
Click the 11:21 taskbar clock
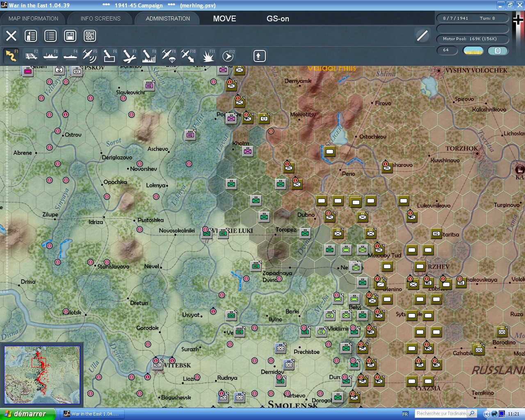pos(514,414)
